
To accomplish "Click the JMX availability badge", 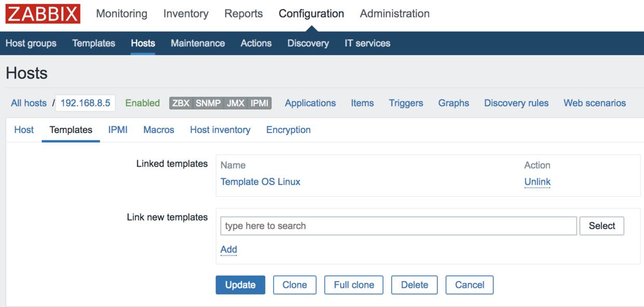I will (x=236, y=103).
